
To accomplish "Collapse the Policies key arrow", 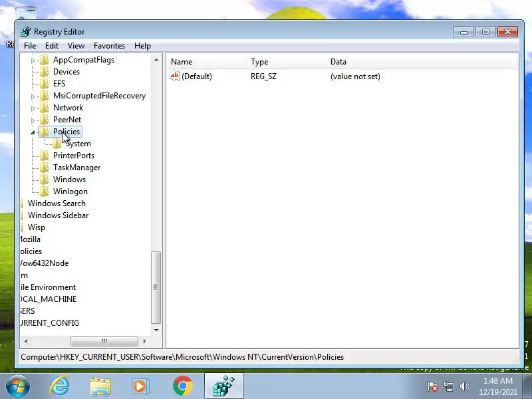I will (x=33, y=132).
